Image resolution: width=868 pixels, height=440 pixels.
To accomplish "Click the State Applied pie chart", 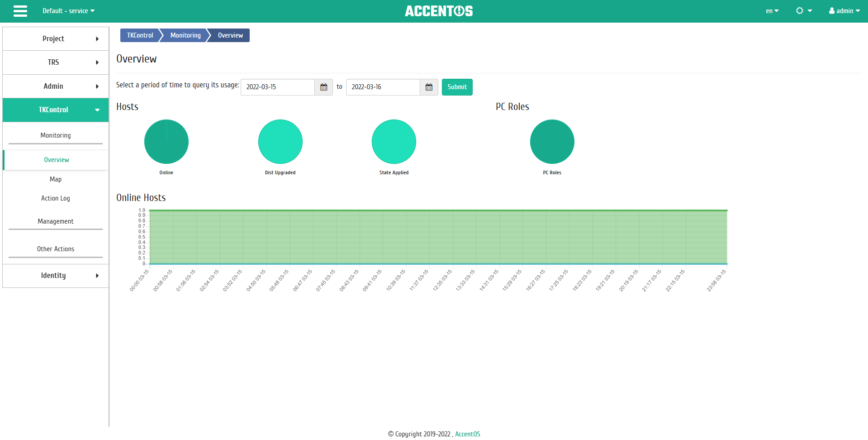I will [x=394, y=142].
